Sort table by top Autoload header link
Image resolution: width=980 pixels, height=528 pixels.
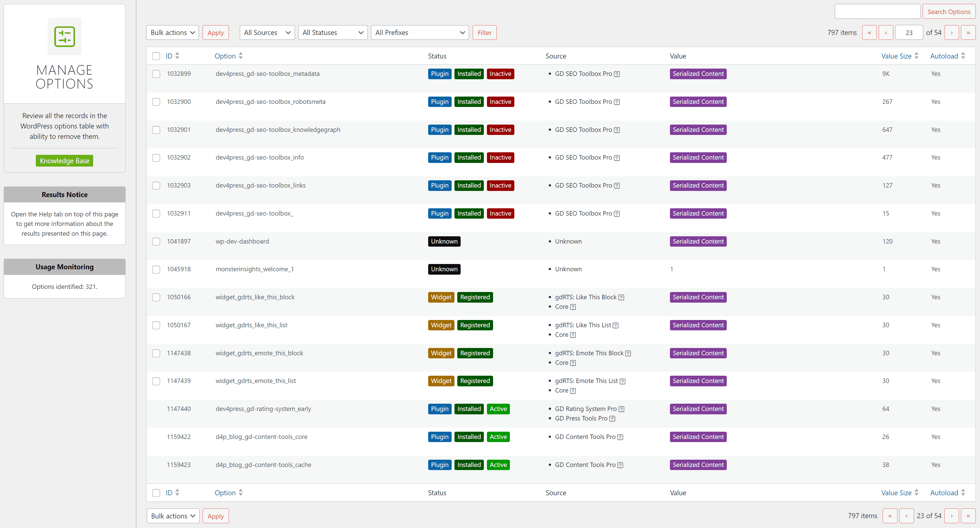944,56
